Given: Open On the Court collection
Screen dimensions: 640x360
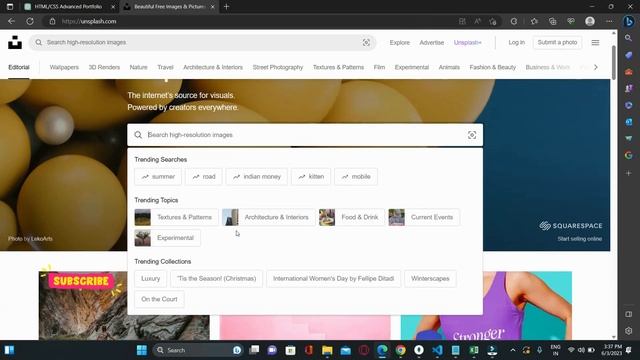Looking at the screenshot, I should 159,299.
